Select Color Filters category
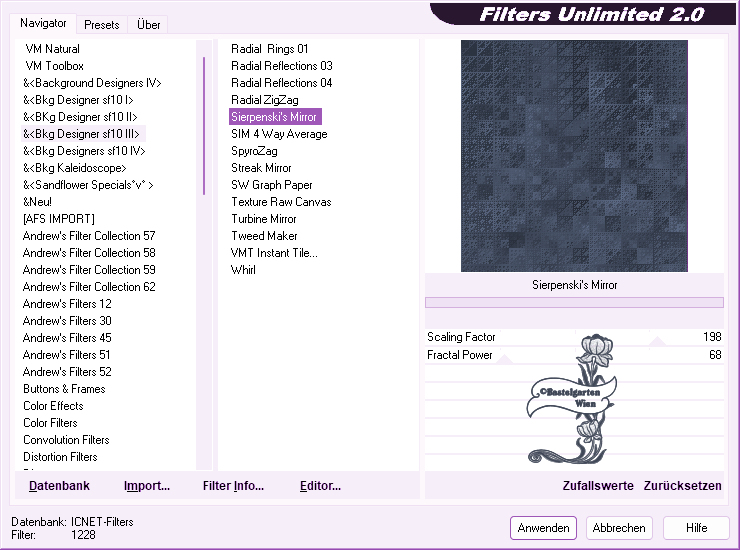 pyautogui.click(x=50, y=423)
